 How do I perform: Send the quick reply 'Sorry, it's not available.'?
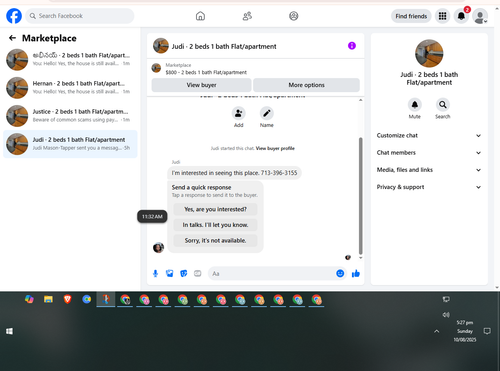215,240
